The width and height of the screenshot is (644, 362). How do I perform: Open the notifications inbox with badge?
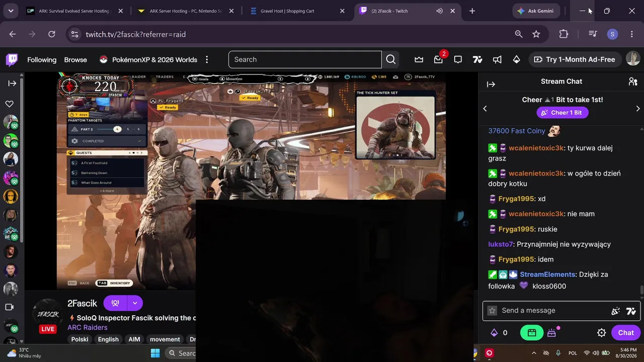click(x=439, y=60)
